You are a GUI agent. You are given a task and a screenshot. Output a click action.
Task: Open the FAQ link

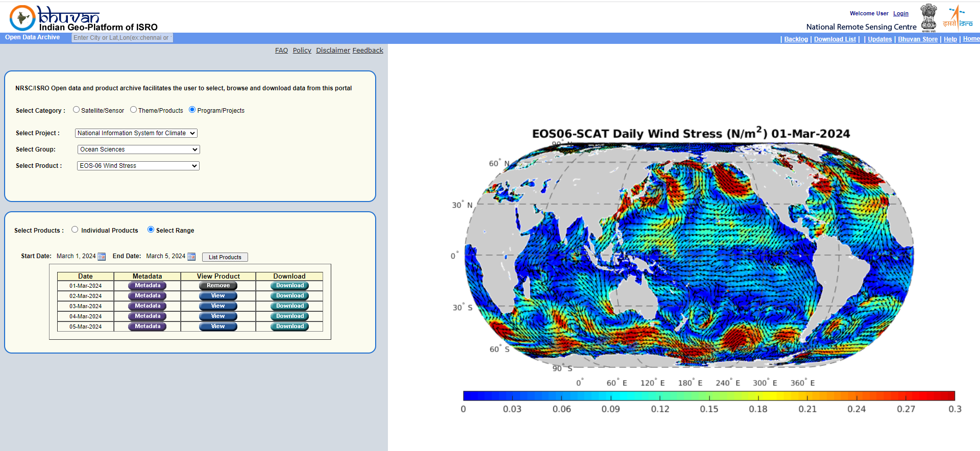[281, 51]
